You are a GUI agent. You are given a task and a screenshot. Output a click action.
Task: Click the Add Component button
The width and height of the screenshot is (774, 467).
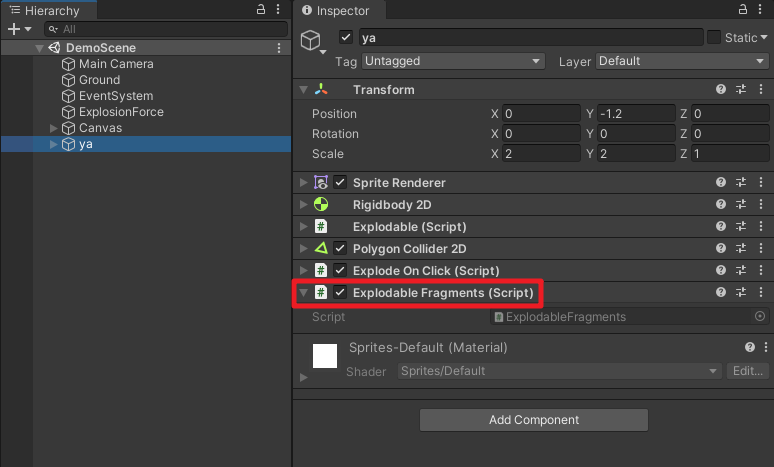click(x=533, y=420)
